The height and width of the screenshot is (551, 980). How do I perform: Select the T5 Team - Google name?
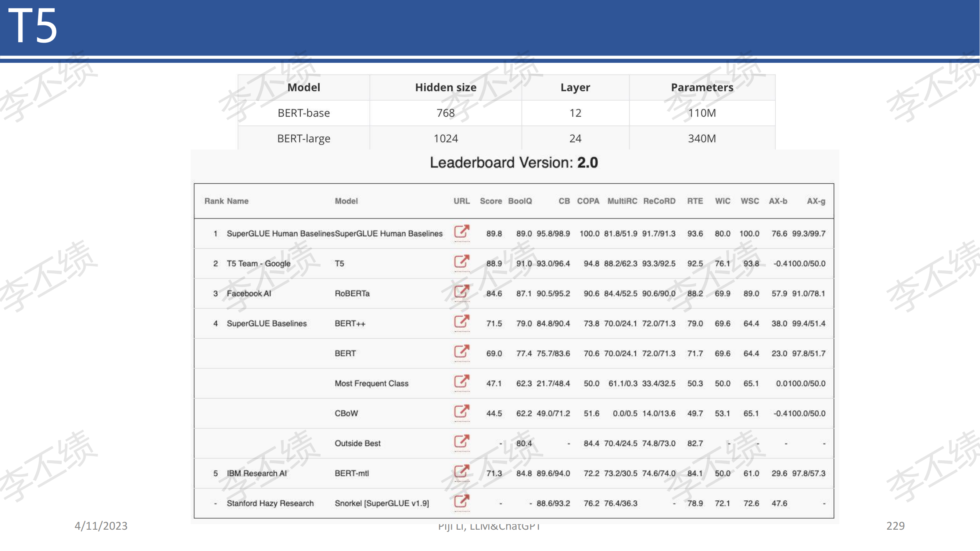point(259,263)
